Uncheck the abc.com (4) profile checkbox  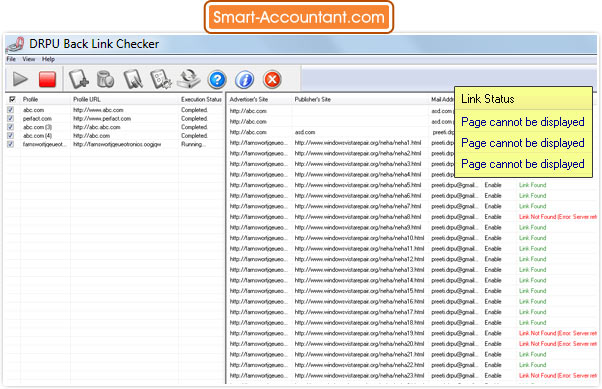pos(10,136)
